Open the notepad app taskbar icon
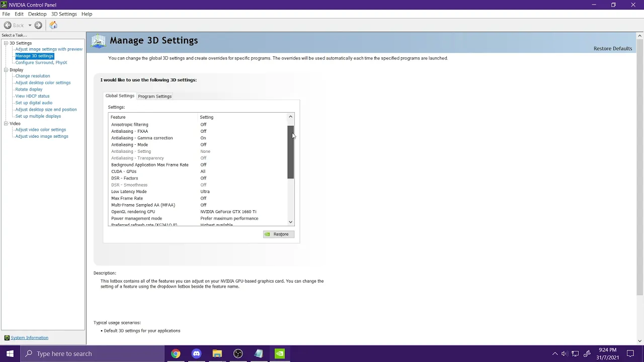Viewport: 644px width, 362px height. click(x=259, y=353)
